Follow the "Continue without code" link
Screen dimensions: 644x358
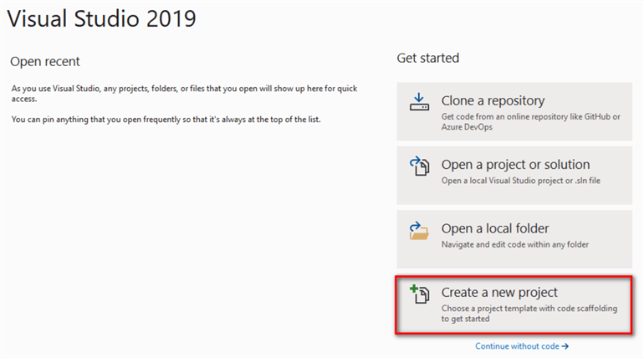pos(519,345)
